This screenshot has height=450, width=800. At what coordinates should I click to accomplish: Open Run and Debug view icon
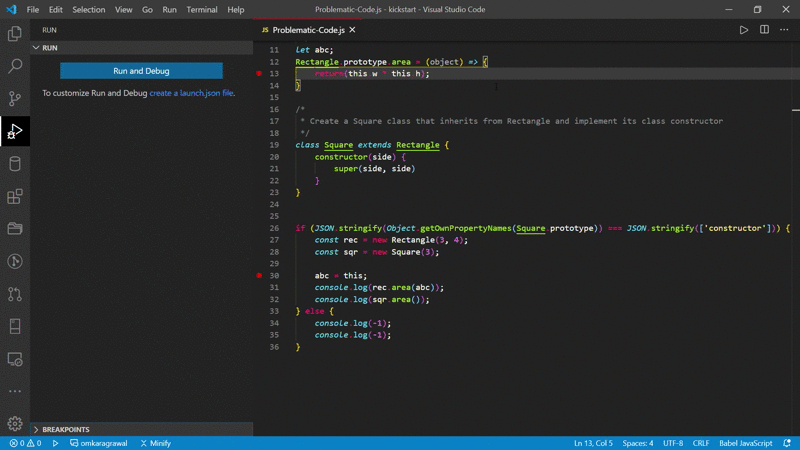click(x=15, y=131)
